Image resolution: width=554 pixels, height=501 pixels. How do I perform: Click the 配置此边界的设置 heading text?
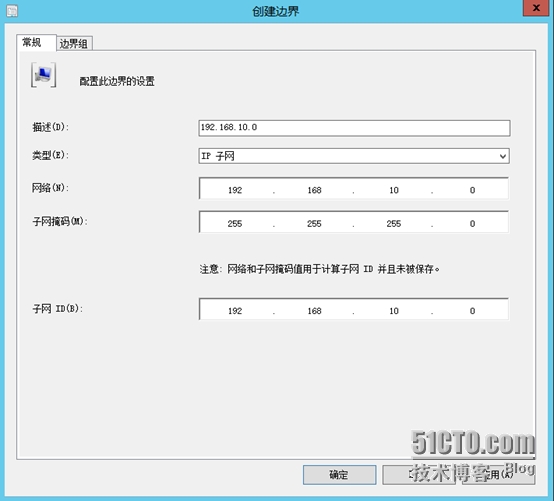tap(117, 81)
